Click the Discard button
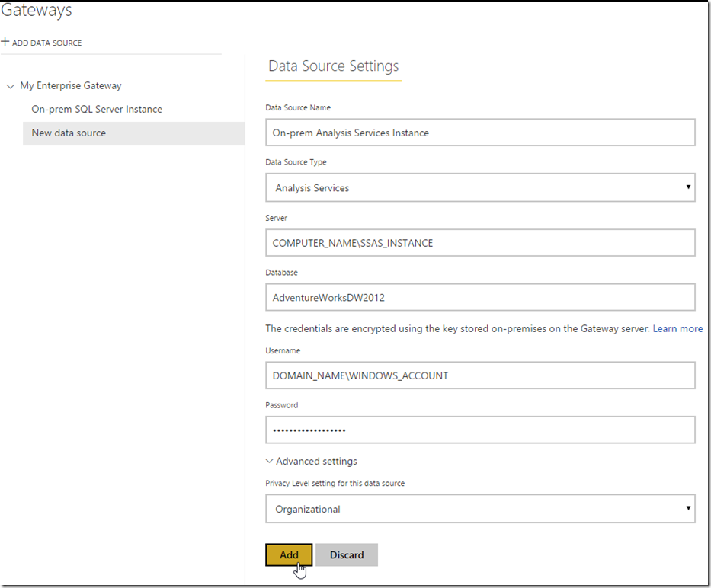Viewport: 711px width, 588px height. (347, 555)
